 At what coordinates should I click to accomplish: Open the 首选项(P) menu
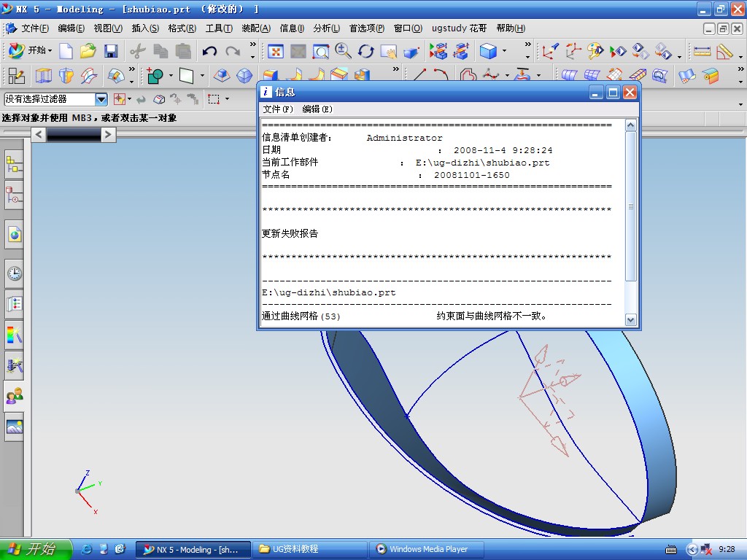pyautogui.click(x=367, y=28)
